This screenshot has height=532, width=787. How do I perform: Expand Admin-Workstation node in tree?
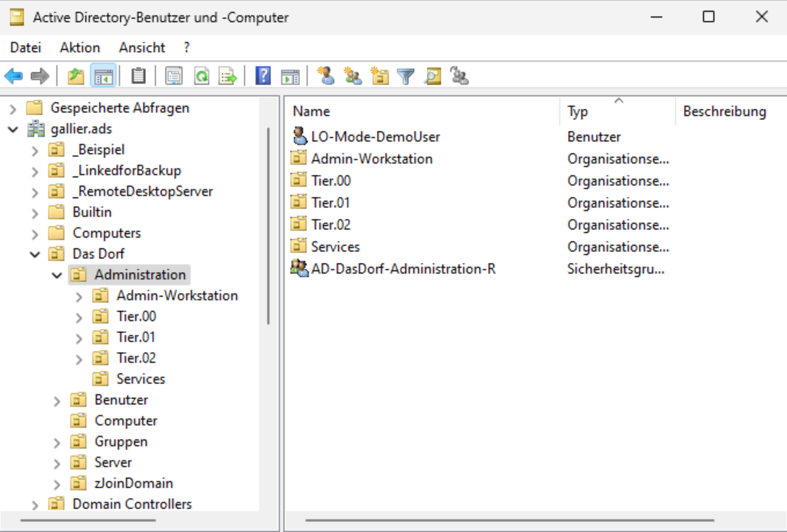pyautogui.click(x=79, y=297)
